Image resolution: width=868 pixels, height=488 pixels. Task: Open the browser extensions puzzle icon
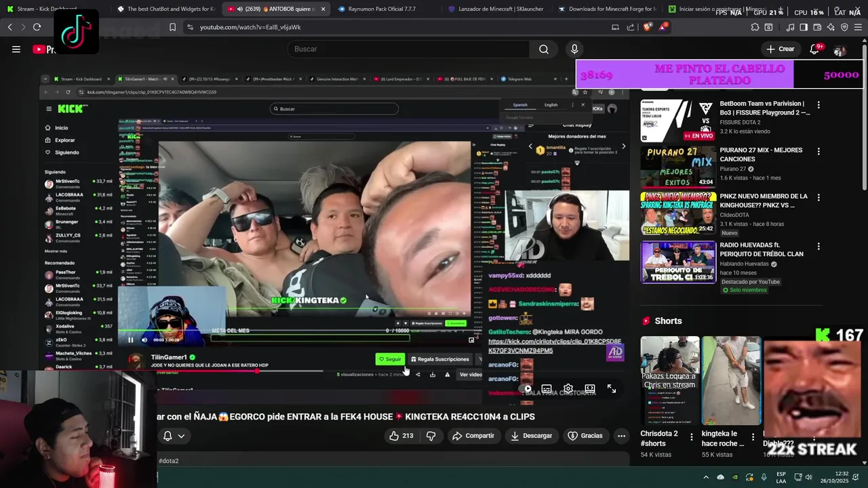(755, 27)
